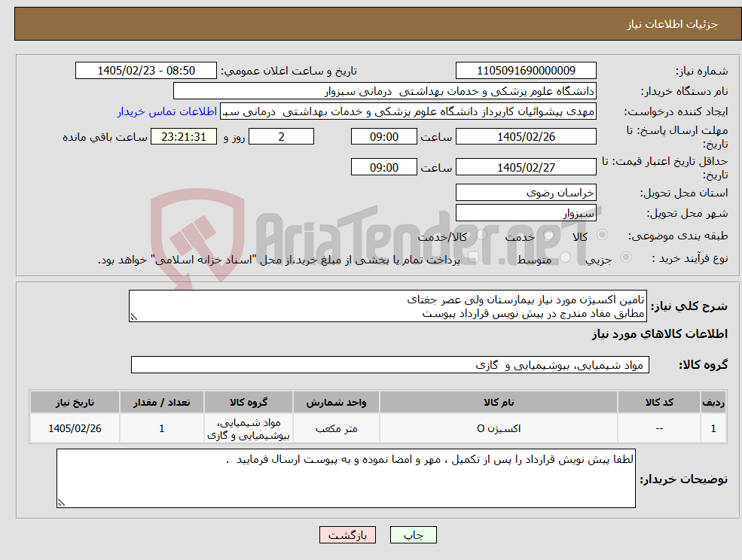Click the deadline hour field next to 1405/02/26
Screen dimensions: 742x560
click(x=383, y=137)
